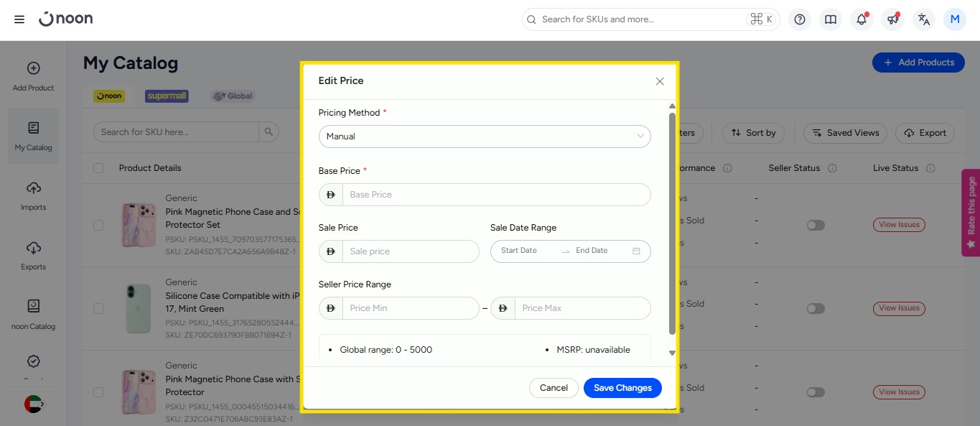
Task: Open the notifications bell
Action: (862, 19)
